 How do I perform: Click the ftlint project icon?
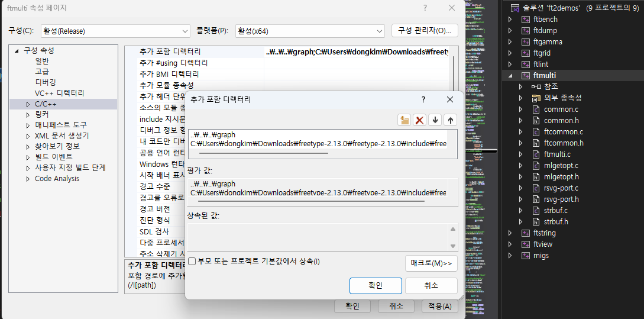point(526,64)
